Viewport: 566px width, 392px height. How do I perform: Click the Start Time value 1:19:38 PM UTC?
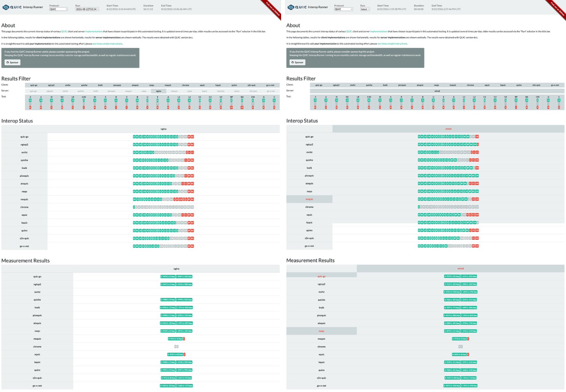coord(392,9)
